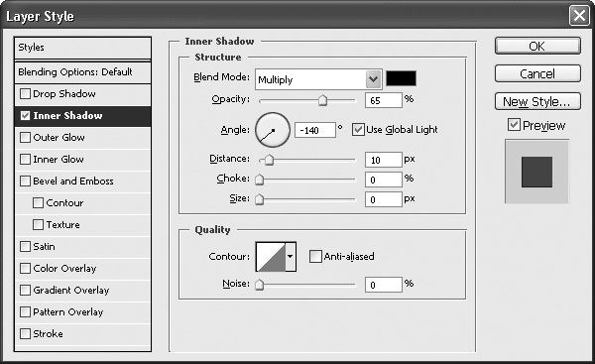Enable the Stroke checkbox
Screen dimensions: 595x364
[25, 333]
